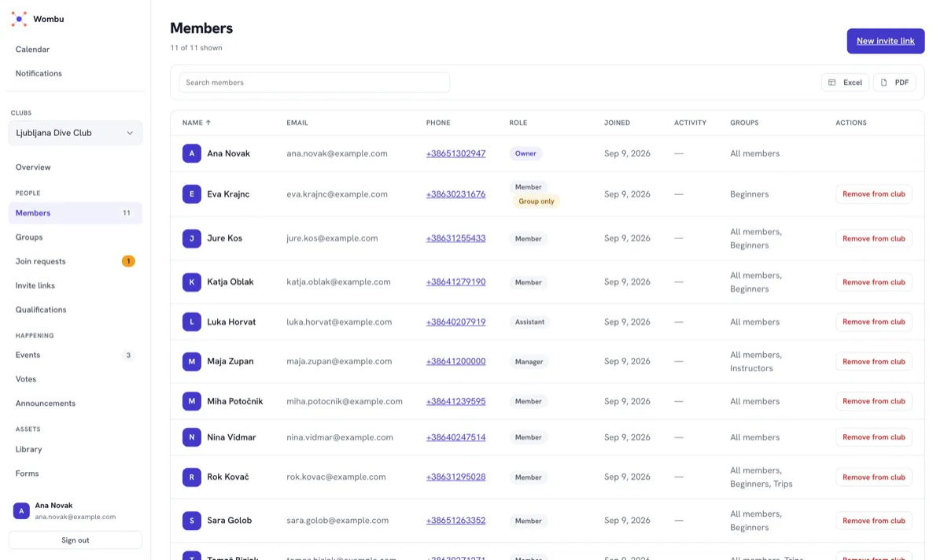Click Jure Kos's avatar icon
The height and width of the screenshot is (560, 944).
191,238
